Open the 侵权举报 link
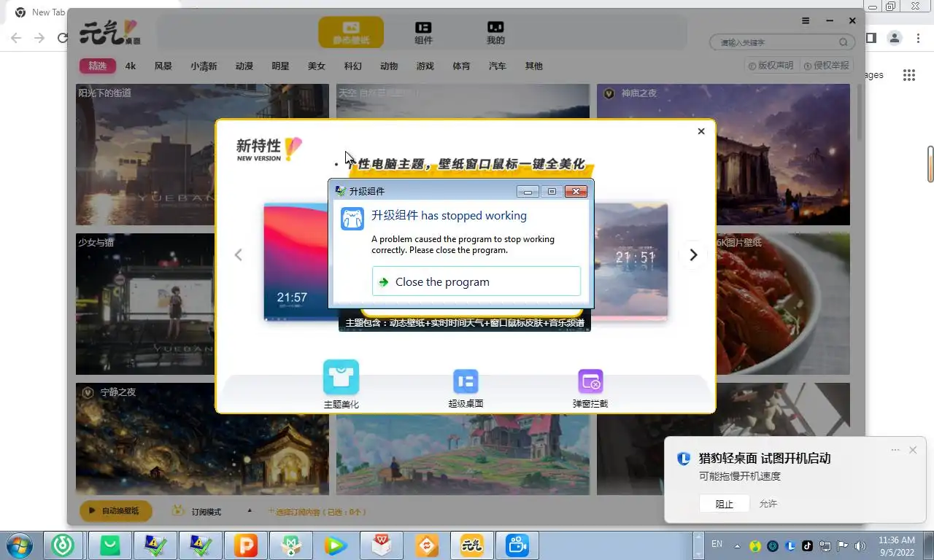 (827, 66)
